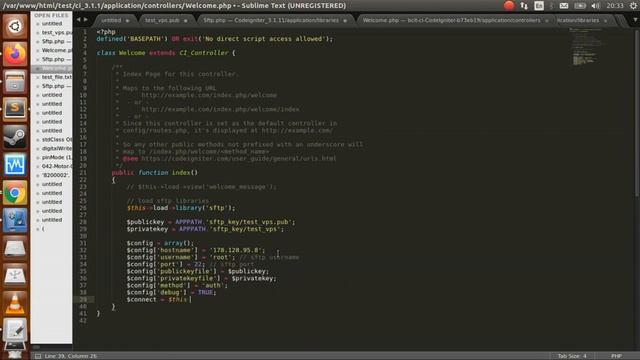Click the $connect = $this line end

(x=191, y=300)
